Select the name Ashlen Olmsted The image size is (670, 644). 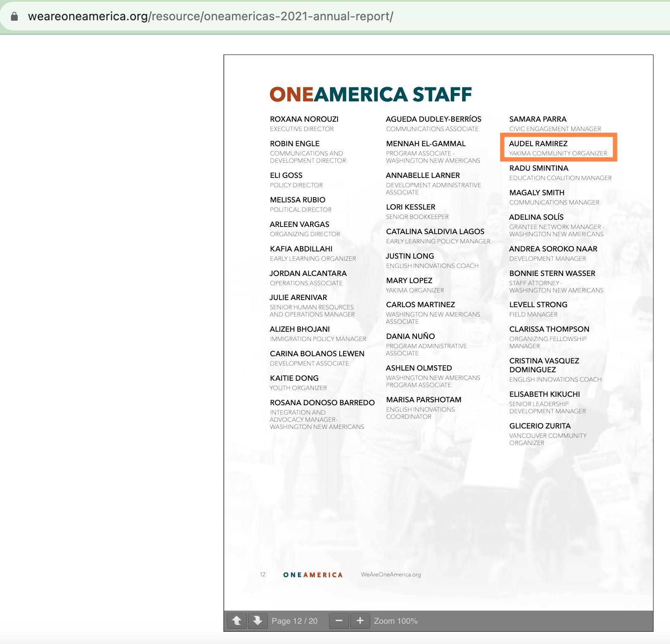pos(419,368)
